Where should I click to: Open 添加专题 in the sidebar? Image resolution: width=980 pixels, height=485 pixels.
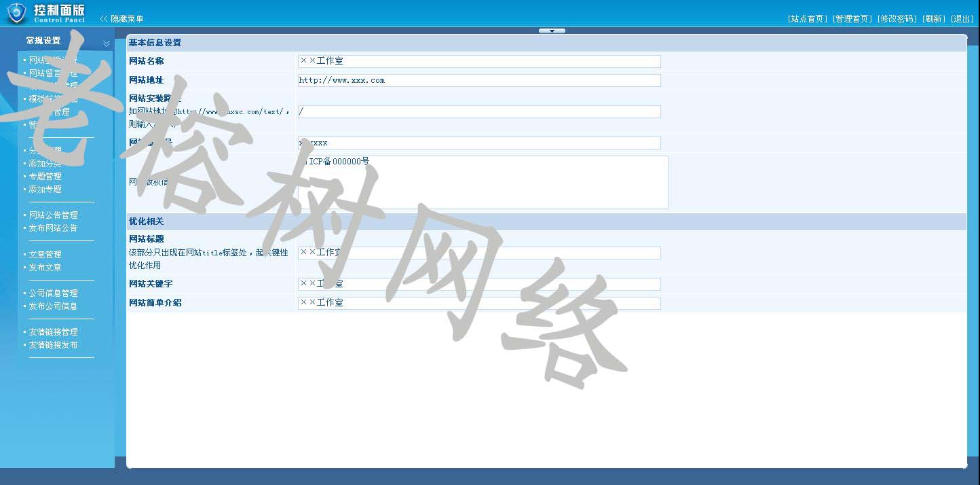(45, 190)
